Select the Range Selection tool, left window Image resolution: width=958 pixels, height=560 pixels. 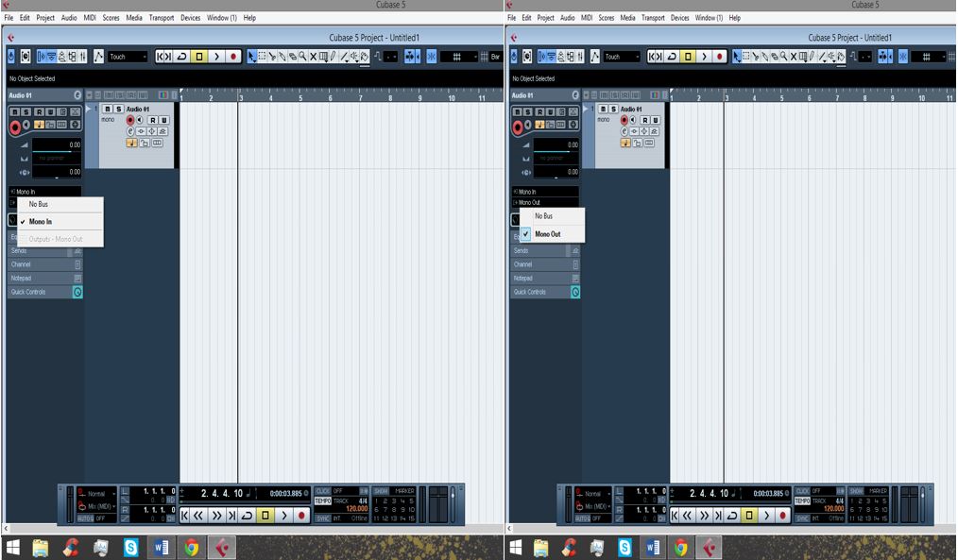click(262, 56)
